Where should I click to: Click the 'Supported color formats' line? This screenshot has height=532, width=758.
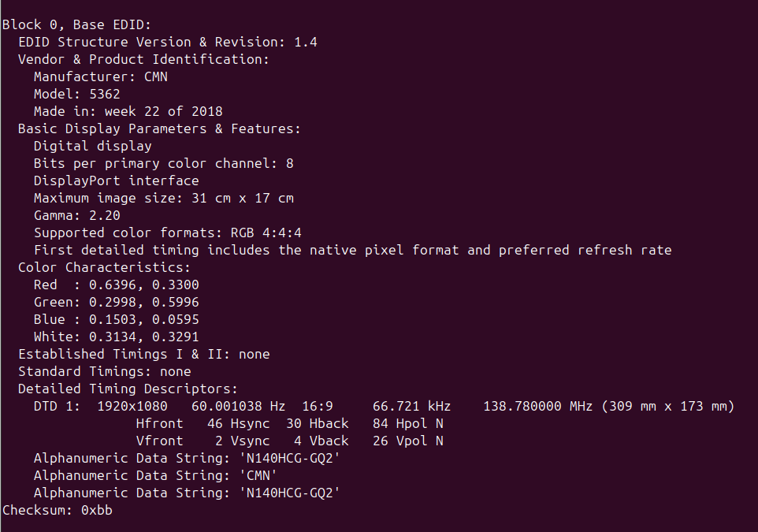pyautogui.click(x=167, y=233)
